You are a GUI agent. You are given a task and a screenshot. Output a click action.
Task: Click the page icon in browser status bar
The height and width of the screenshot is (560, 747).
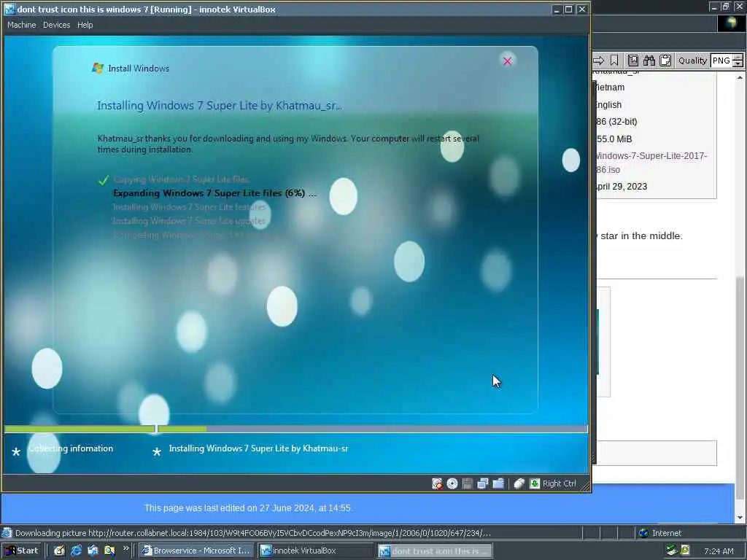pyautogui.click(x=7, y=533)
